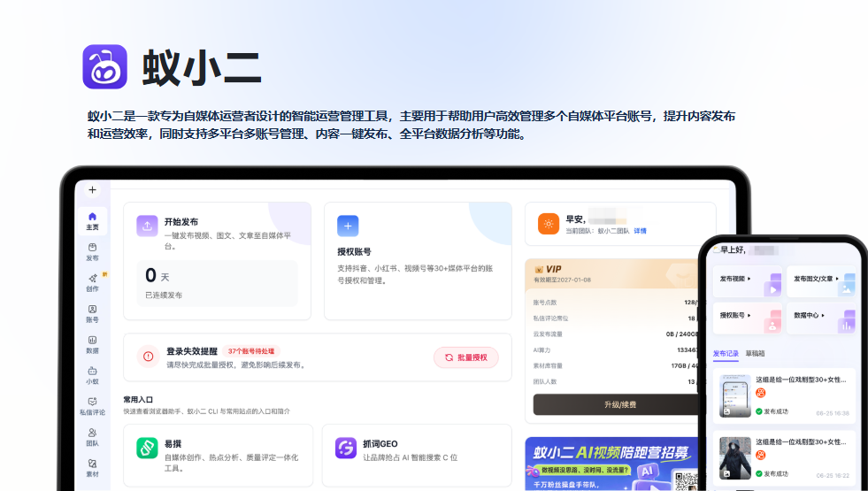Click the purple 抓词GEO icon
Image resolution: width=868 pixels, height=491 pixels.
tap(346, 448)
